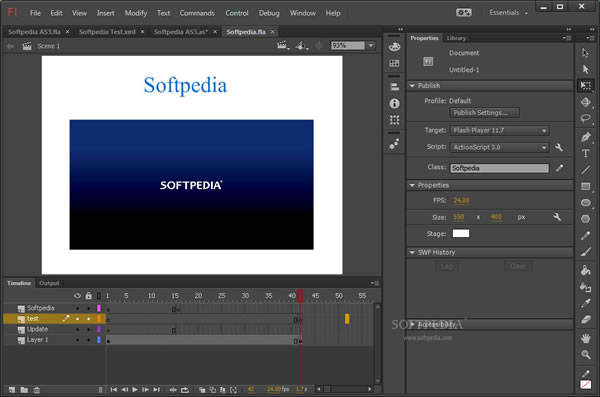
Task: Select the Hand tool
Action: point(585,338)
